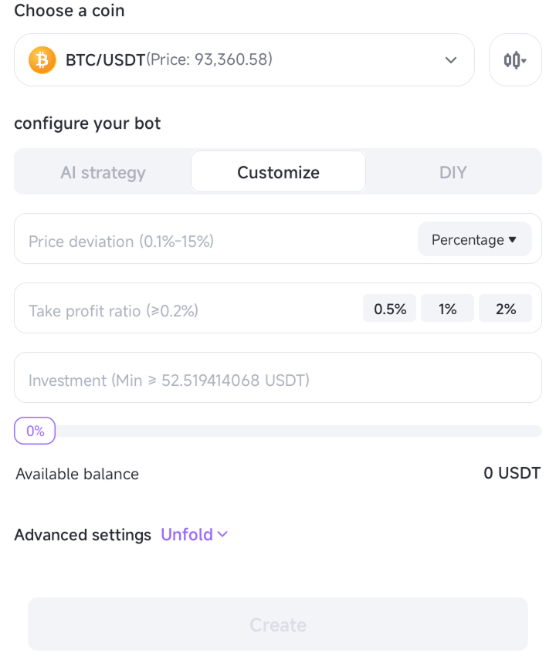This screenshot has width=556, height=657.
Task: Click the Create bot button
Action: click(278, 624)
